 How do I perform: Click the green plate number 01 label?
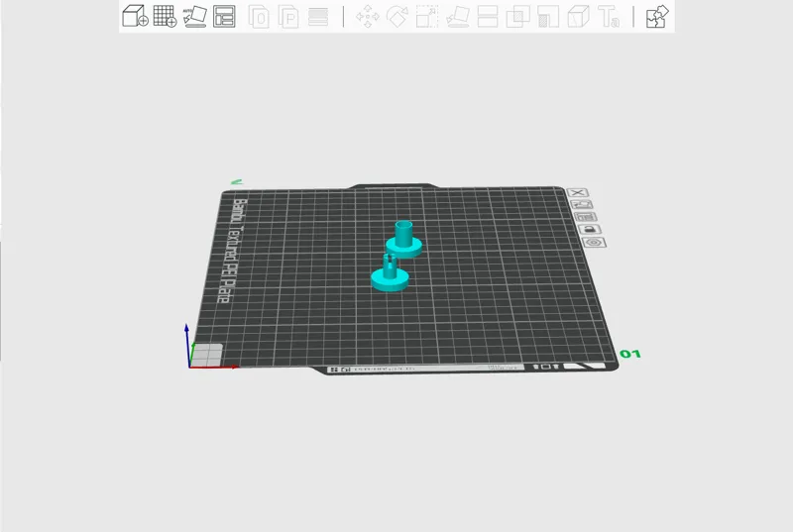pos(630,354)
